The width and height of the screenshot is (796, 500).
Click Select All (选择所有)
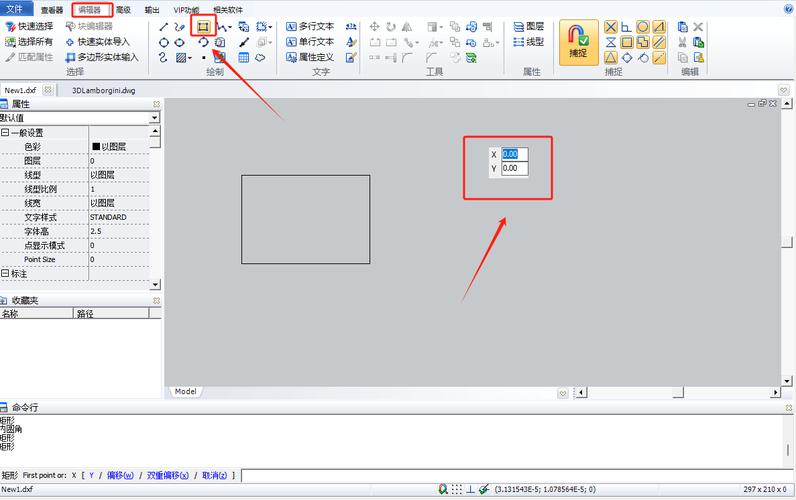point(29,42)
